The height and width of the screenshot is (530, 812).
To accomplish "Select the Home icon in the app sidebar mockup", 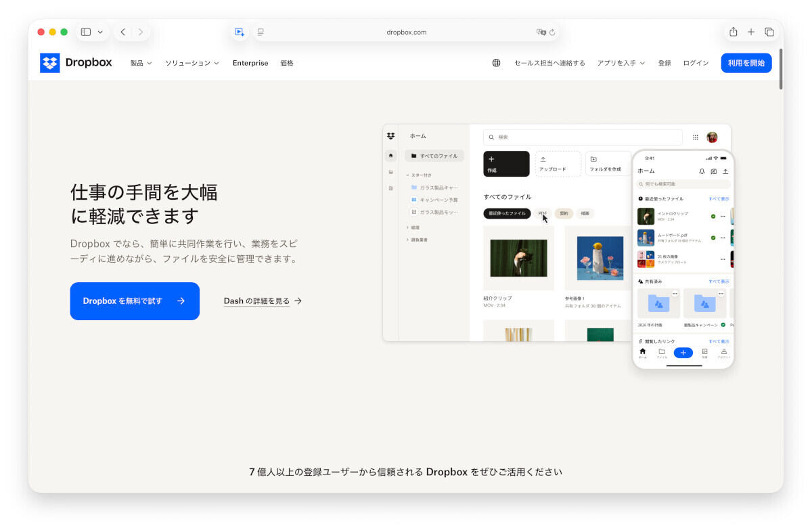I will point(390,156).
